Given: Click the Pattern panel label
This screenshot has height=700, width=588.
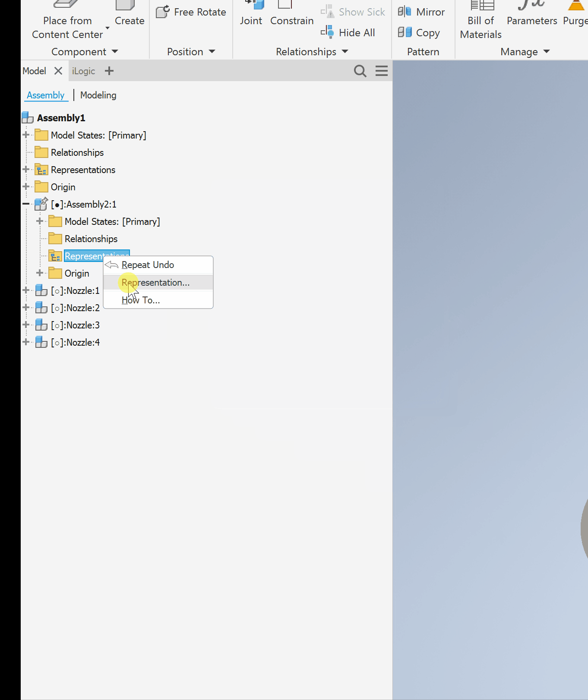Looking at the screenshot, I should pyautogui.click(x=423, y=52).
